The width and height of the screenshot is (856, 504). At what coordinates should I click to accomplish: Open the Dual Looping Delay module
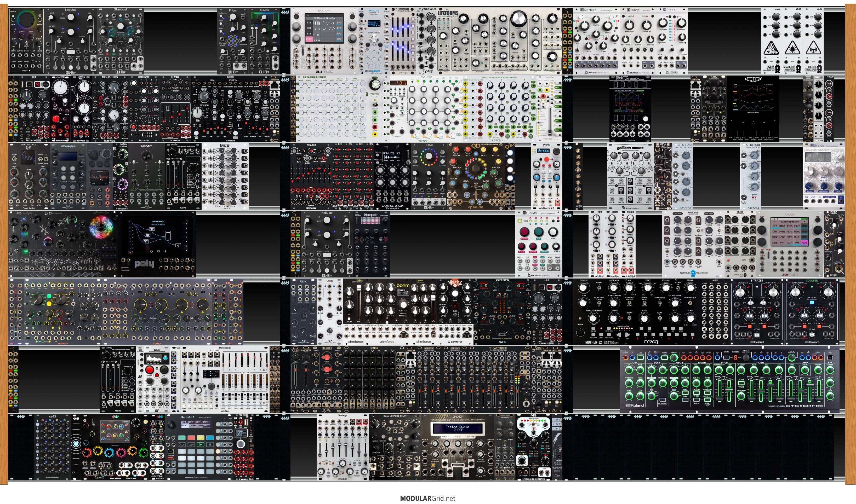pyautogui.click(x=395, y=447)
